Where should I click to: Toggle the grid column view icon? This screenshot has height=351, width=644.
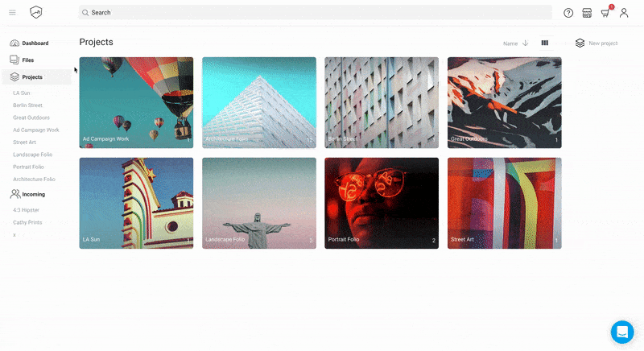coord(545,43)
